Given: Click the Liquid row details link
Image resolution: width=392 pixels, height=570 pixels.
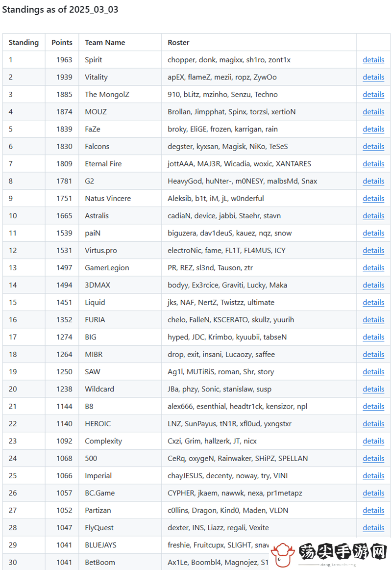Looking at the screenshot, I should click(x=373, y=303).
